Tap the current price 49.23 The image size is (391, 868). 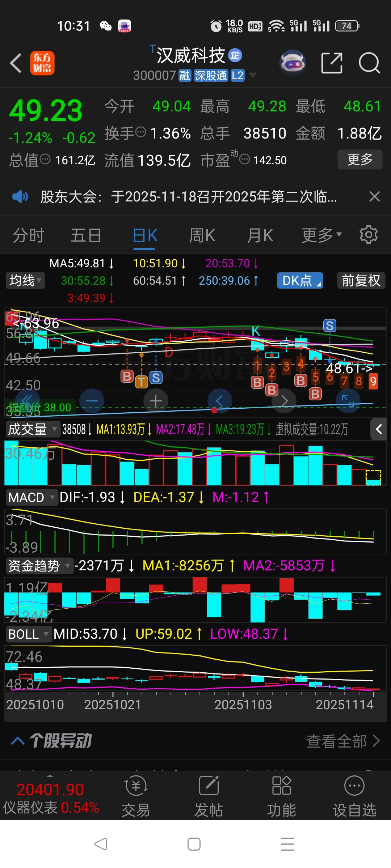(46, 110)
